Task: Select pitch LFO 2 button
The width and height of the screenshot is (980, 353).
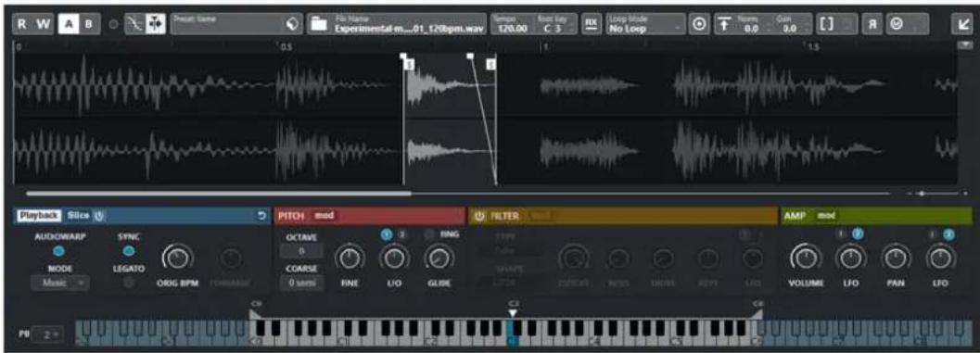Action: coord(402,235)
